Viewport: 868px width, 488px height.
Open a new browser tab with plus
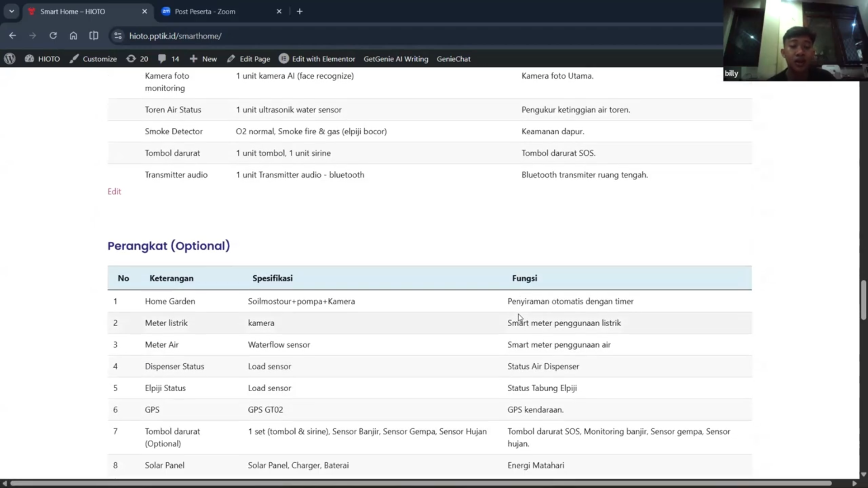tap(300, 11)
